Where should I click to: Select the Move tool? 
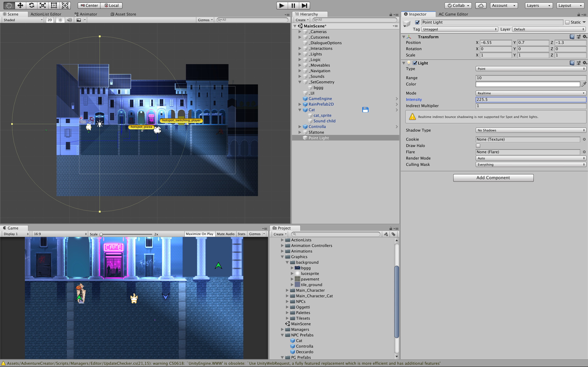[x=20, y=5]
